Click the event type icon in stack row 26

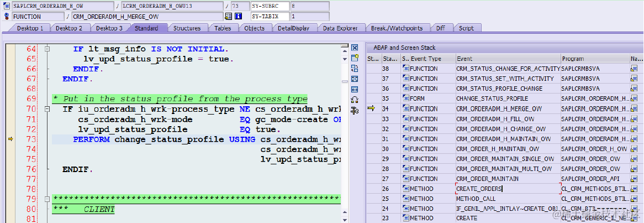(406, 189)
